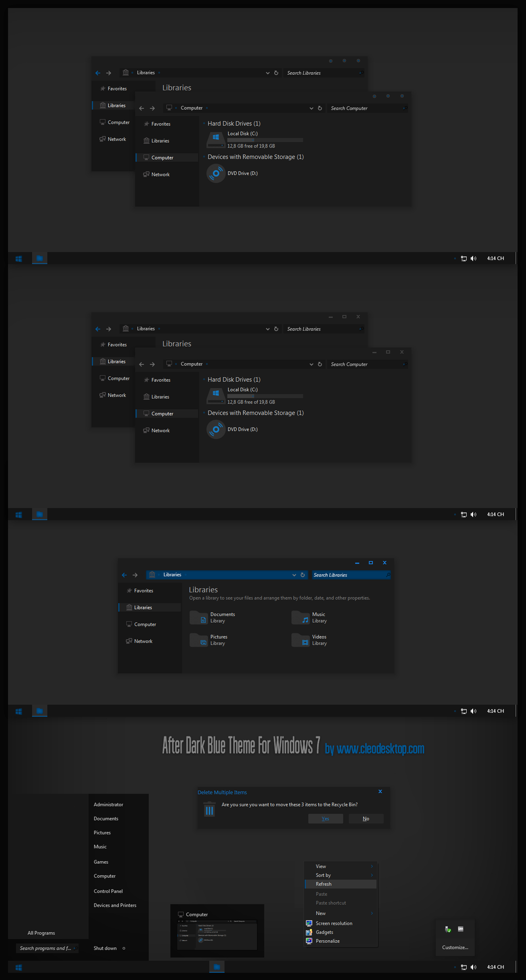Click the monitor icon in the Computer thumbnail title

click(181, 915)
